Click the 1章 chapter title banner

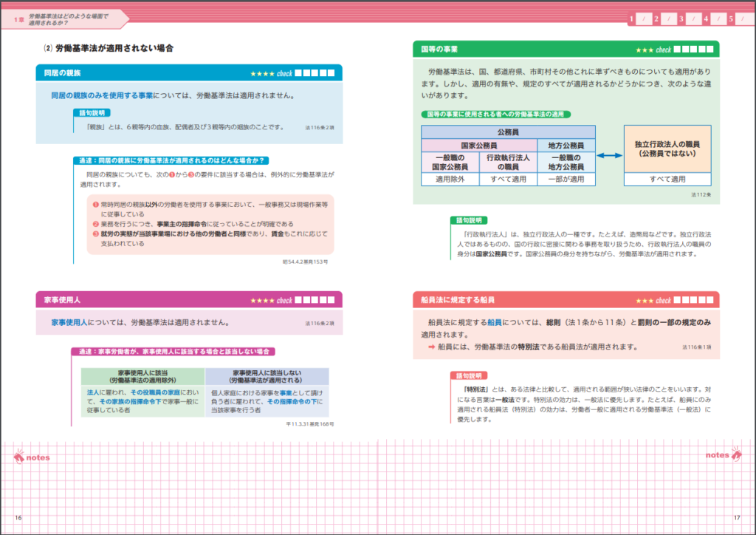(65, 19)
